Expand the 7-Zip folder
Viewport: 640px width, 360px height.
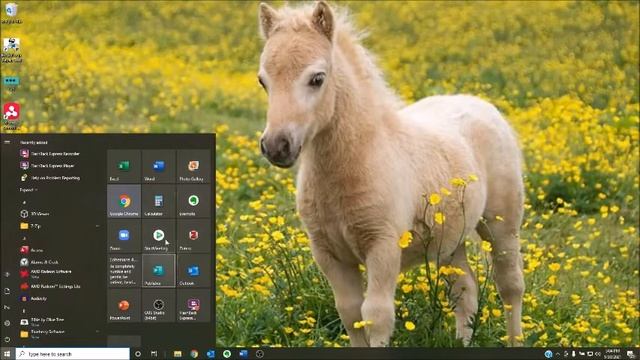point(59,226)
